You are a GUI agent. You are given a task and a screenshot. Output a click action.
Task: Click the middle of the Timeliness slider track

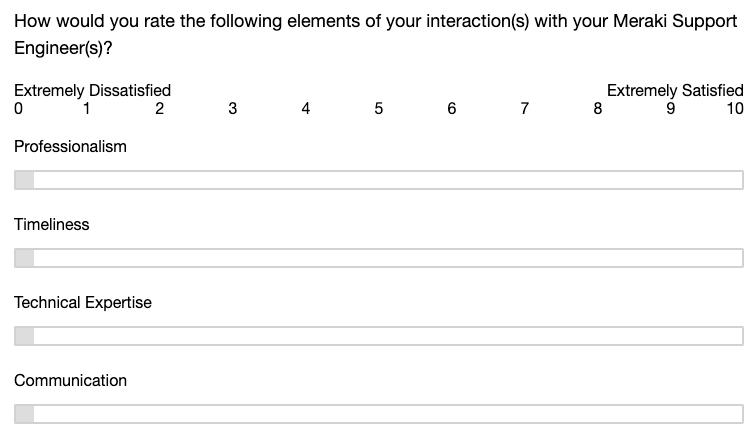(x=379, y=258)
